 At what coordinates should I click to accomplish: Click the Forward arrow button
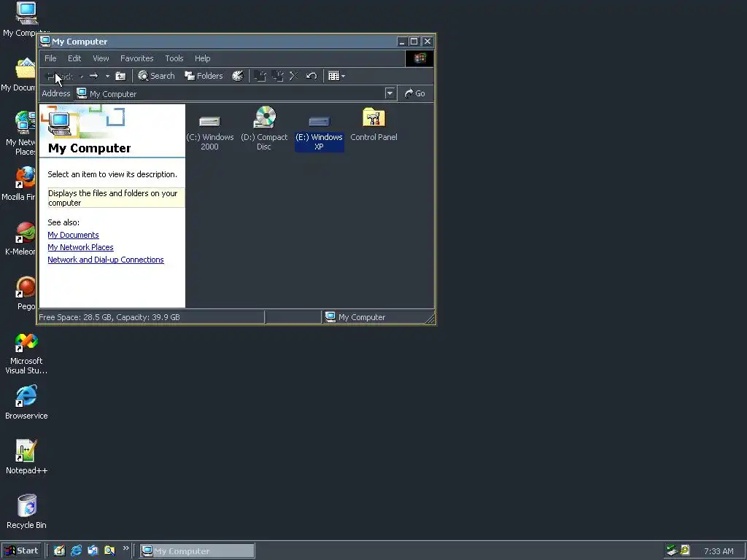tap(94, 76)
